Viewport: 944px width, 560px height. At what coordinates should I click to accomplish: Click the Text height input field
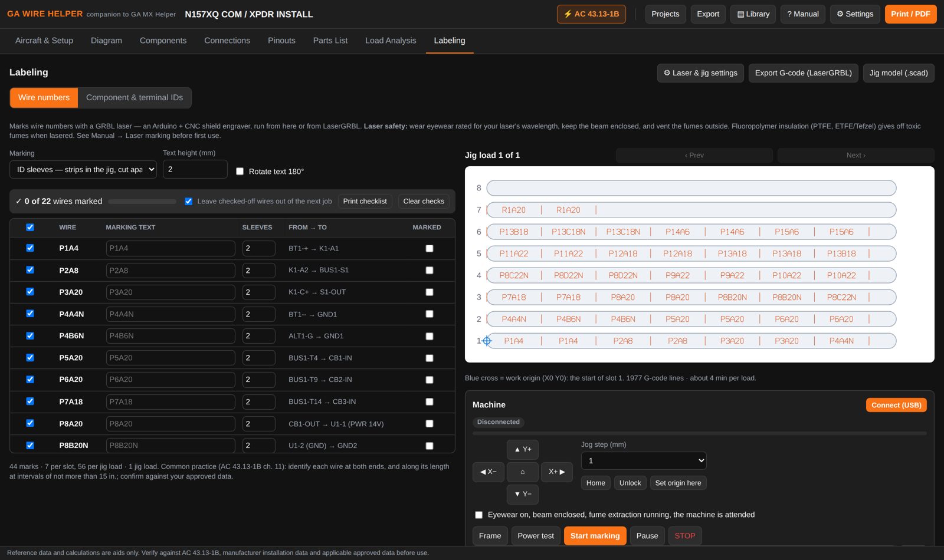coord(195,169)
